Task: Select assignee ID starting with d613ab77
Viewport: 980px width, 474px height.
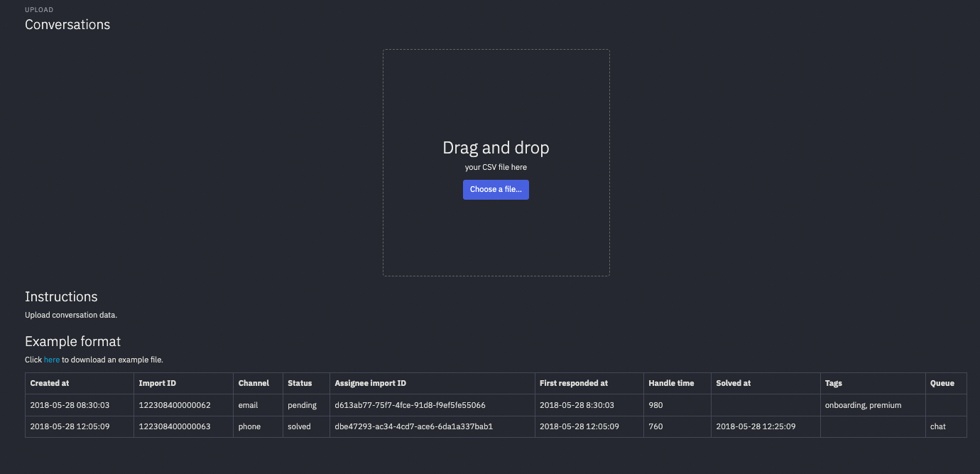Action: pos(432,405)
